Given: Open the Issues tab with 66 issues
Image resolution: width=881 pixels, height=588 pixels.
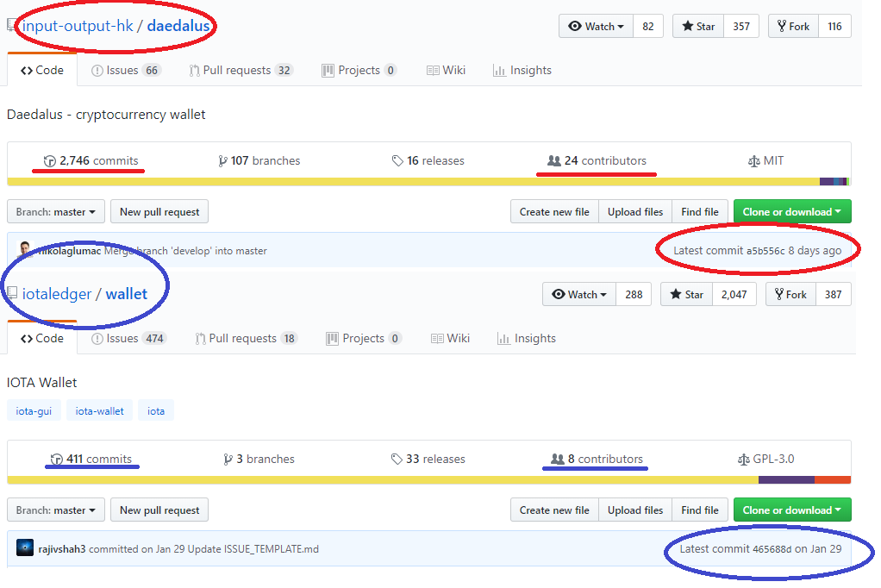Looking at the screenshot, I should click(x=126, y=71).
